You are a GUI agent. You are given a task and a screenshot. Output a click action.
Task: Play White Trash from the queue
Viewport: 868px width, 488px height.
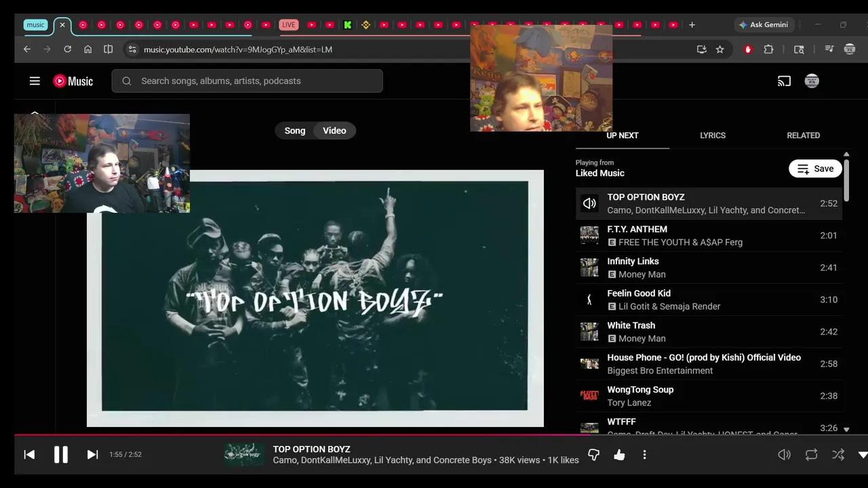pyautogui.click(x=709, y=331)
